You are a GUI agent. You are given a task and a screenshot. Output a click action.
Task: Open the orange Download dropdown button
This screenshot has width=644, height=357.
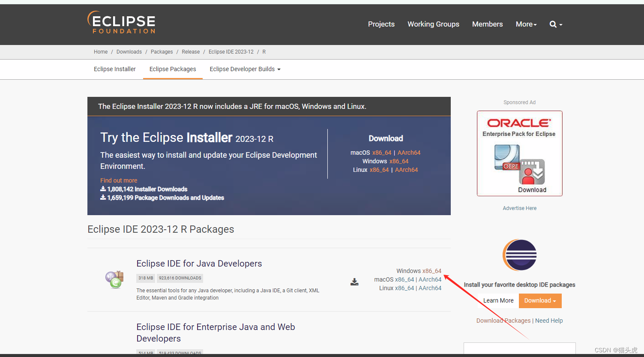tap(540, 300)
